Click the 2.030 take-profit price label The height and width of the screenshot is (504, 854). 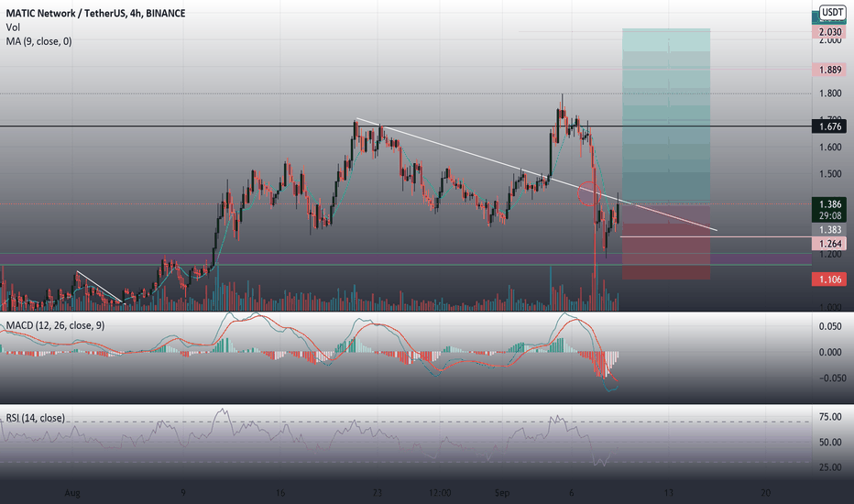pos(829,32)
